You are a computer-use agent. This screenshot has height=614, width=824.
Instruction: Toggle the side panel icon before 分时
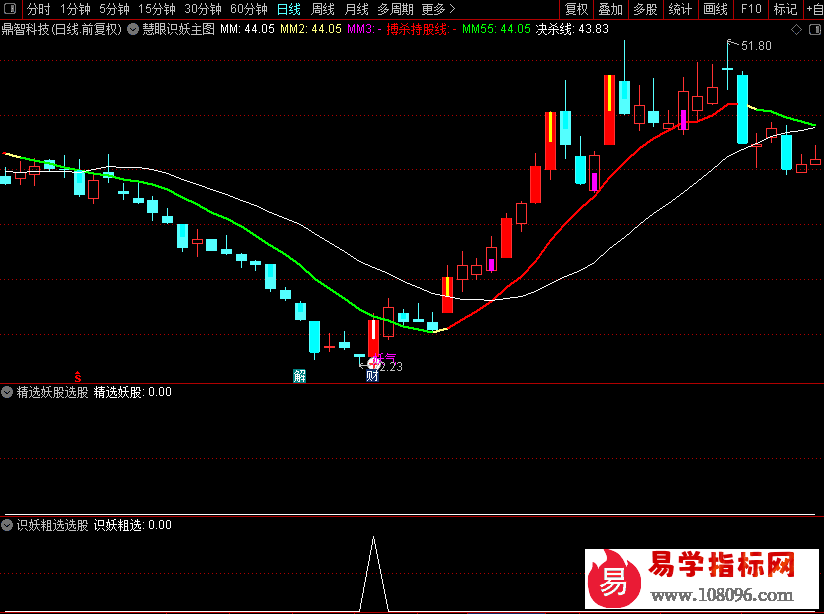click(10, 9)
